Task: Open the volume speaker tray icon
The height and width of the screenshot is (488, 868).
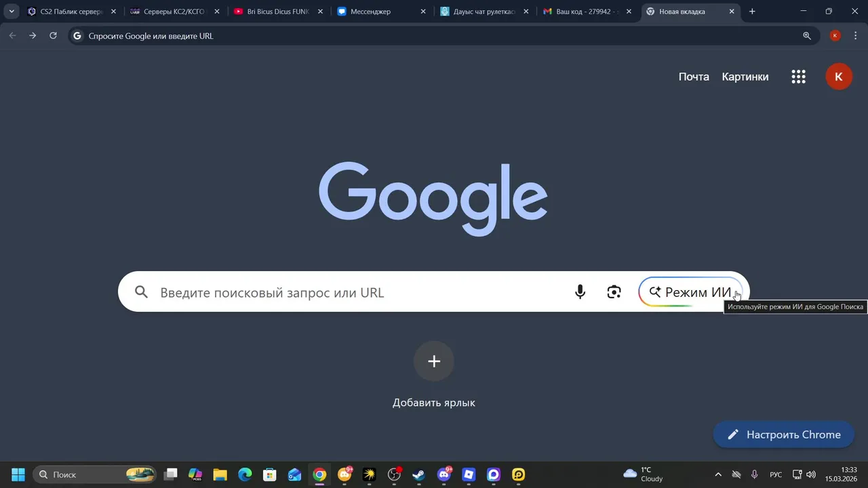Action: click(811, 474)
